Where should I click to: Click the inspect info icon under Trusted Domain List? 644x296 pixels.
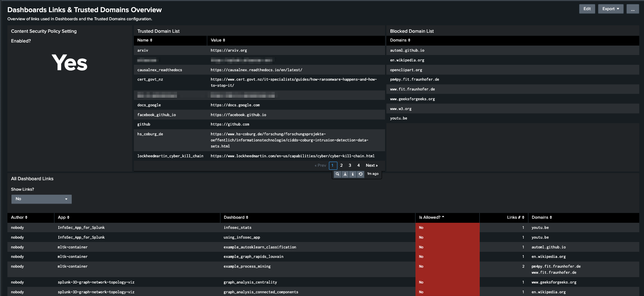(353, 174)
